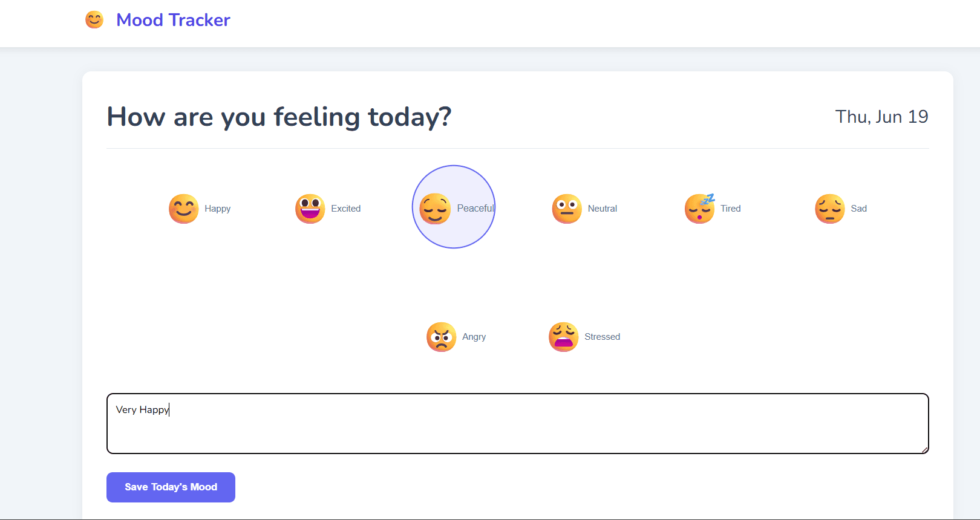Click the Mood Tracker smiley logo
The height and width of the screenshot is (520, 980).
tap(94, 19)
